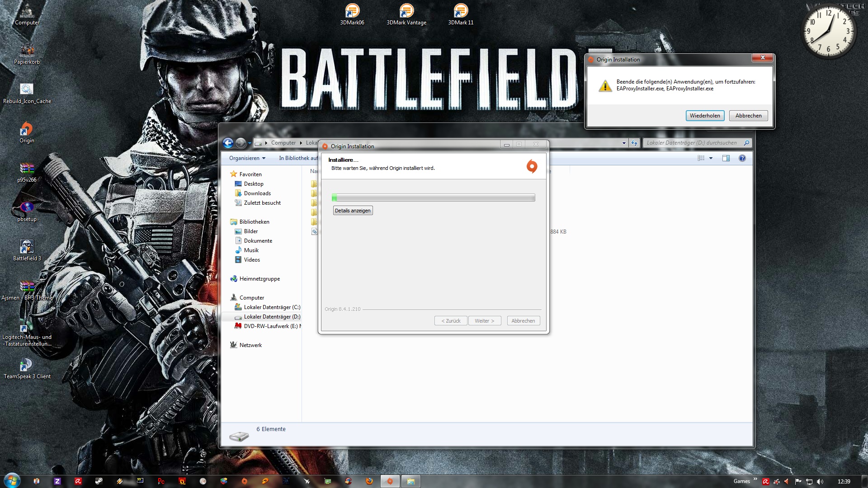Viewport: 868px width, 488px height.
Task: Click the Origin installation progress bar
Action: click(434, 197)
